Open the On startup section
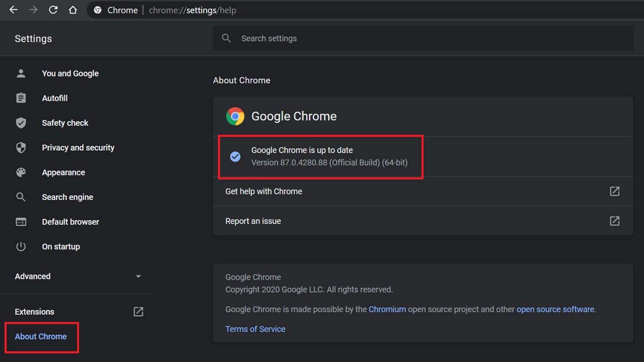This screenshot has width=644, height=362. click(61, 247)
